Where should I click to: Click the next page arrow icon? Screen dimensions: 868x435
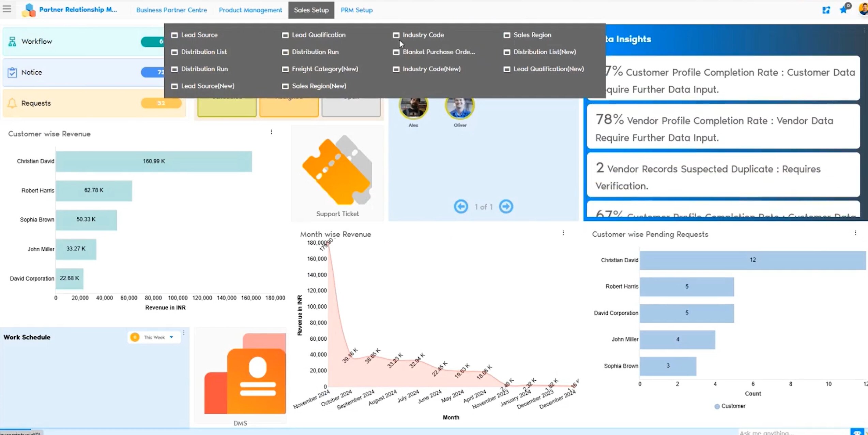coord(506,206)
